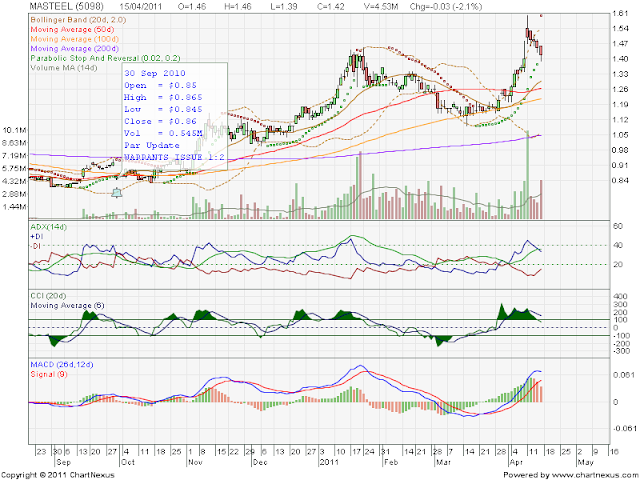Click the L=1.39 low value

coord(284,7)
